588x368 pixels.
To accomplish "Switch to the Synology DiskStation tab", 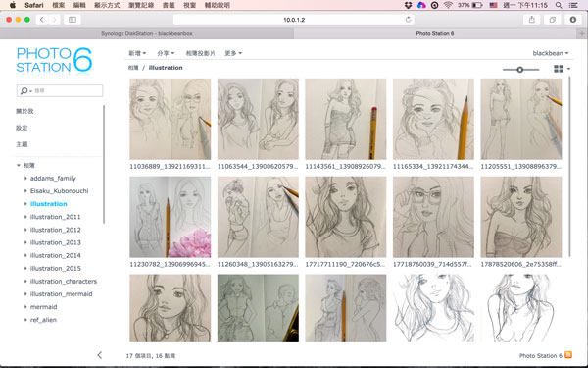I will coord(147,33).
